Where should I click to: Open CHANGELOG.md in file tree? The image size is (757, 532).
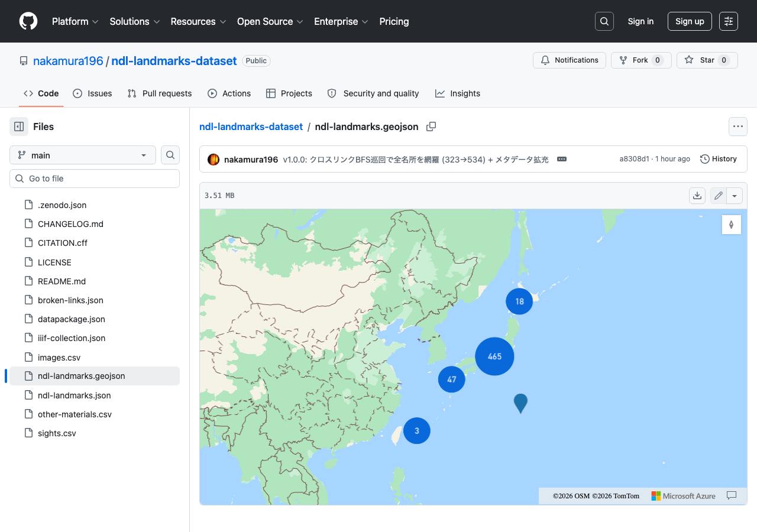tap(95, 224)
